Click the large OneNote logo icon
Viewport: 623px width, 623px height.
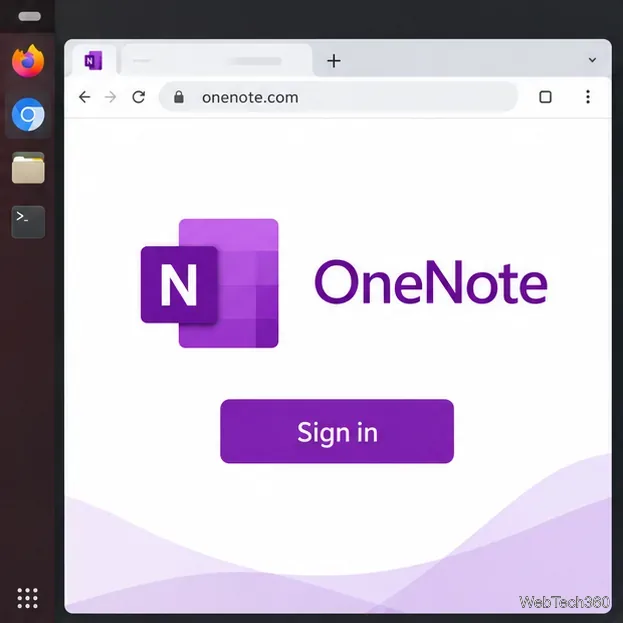(x=210, y=283)
